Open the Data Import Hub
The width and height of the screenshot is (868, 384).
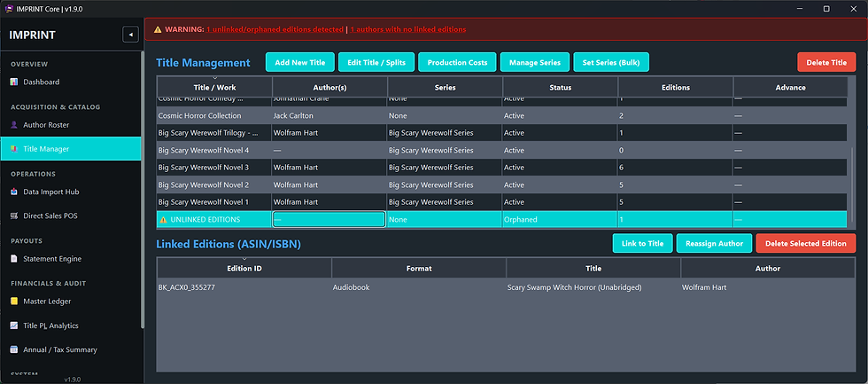pyautogui.click(x=70, y=192)
